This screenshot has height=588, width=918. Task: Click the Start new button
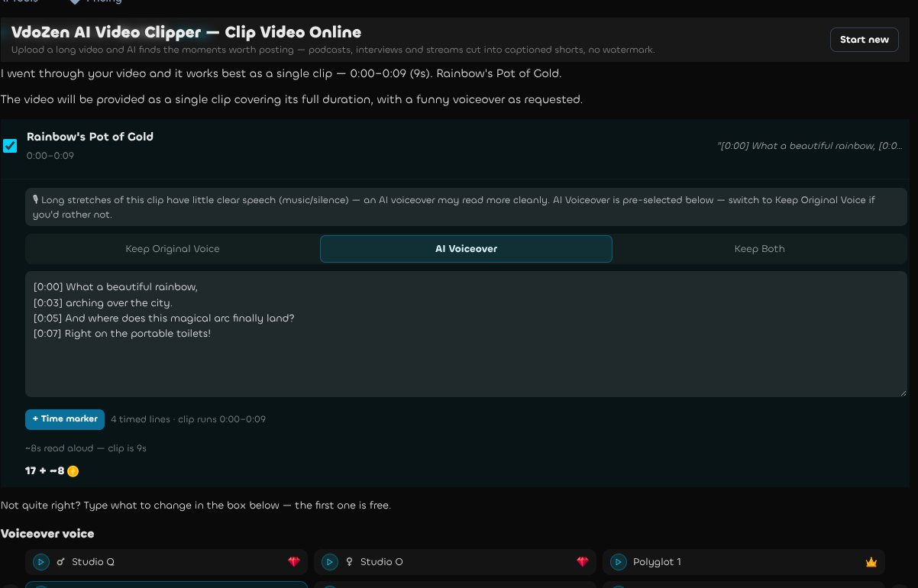coord(864,40)
